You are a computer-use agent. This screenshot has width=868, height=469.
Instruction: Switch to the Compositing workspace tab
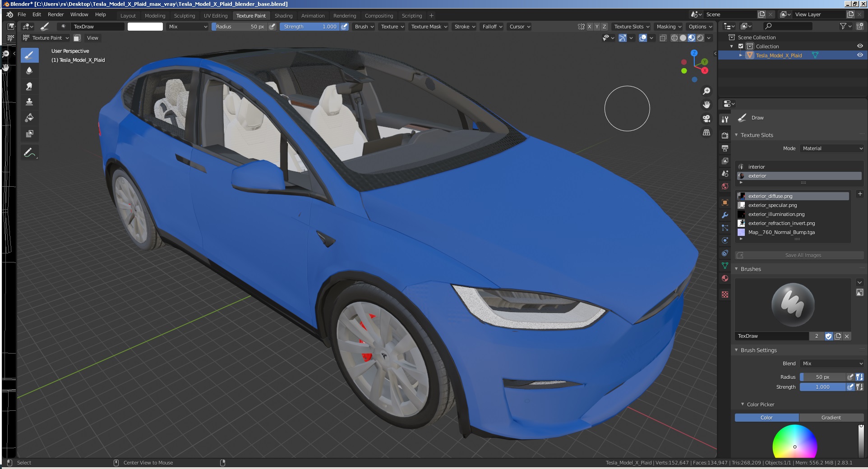click(x=379, y=16)
